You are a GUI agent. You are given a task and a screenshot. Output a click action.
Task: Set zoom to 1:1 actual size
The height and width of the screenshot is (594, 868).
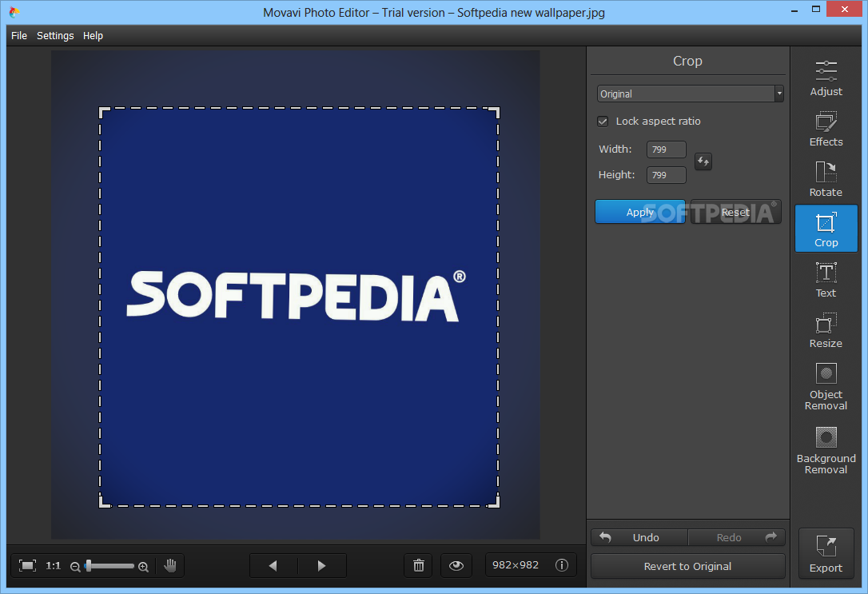[x=53, y=565]
